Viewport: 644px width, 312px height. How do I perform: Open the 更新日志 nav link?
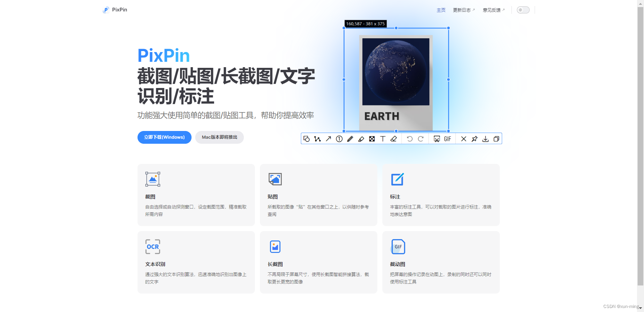[x=464, y=10]
